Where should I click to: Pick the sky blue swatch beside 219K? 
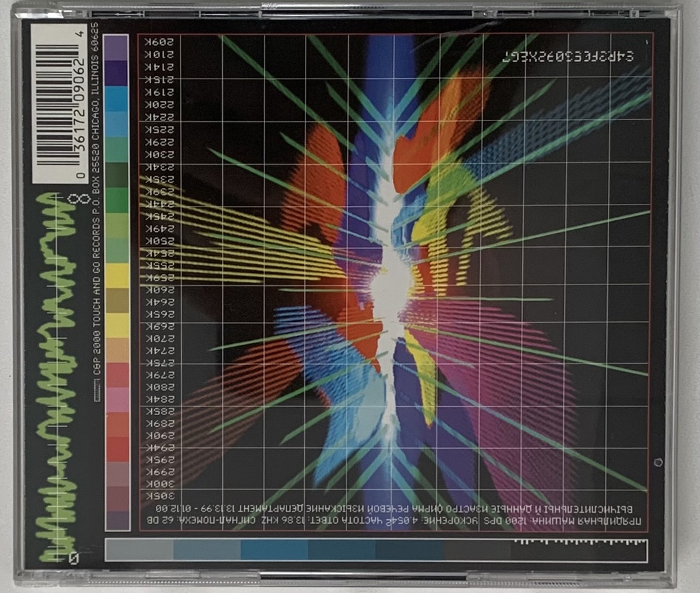[x=117, y=95]
